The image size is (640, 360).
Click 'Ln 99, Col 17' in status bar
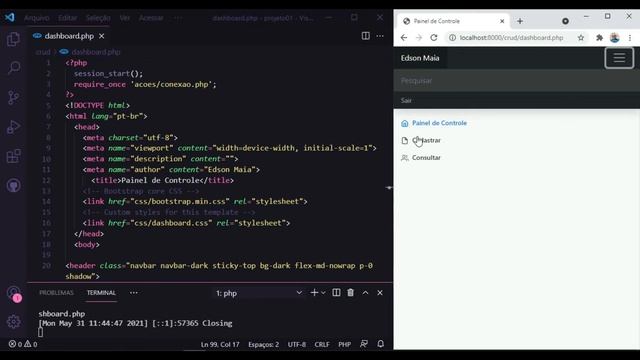220,344
